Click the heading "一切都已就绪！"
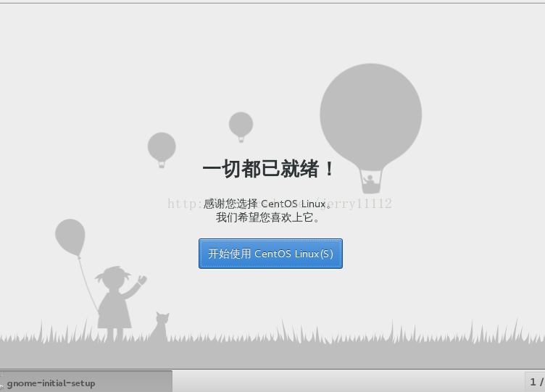Viewport: 545px width, 392px height. pos(268,169)
